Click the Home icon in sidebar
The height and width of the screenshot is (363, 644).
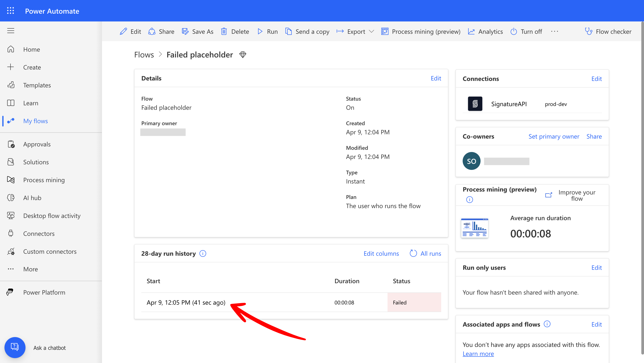(11, 49)
